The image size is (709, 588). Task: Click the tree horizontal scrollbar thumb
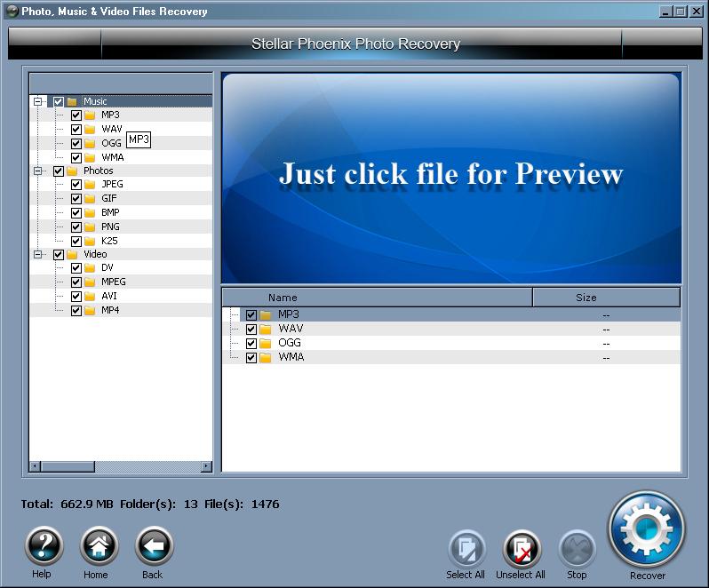(68, 466)
